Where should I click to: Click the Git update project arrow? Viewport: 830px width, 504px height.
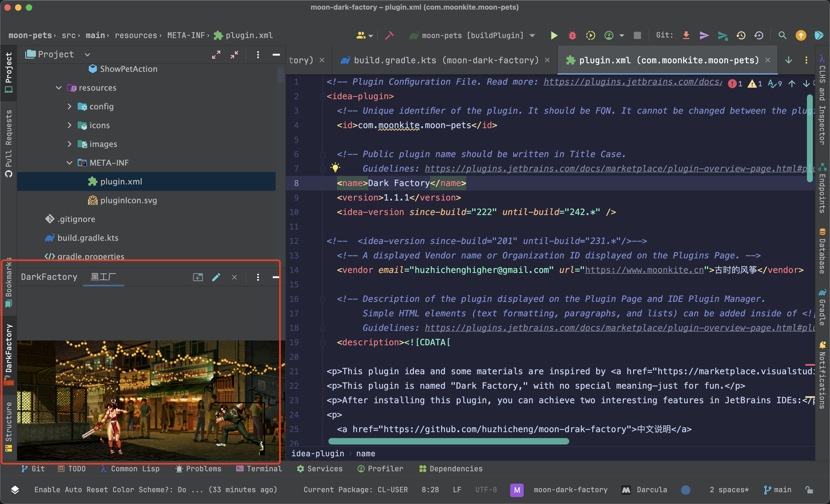[x=686, y=35]
